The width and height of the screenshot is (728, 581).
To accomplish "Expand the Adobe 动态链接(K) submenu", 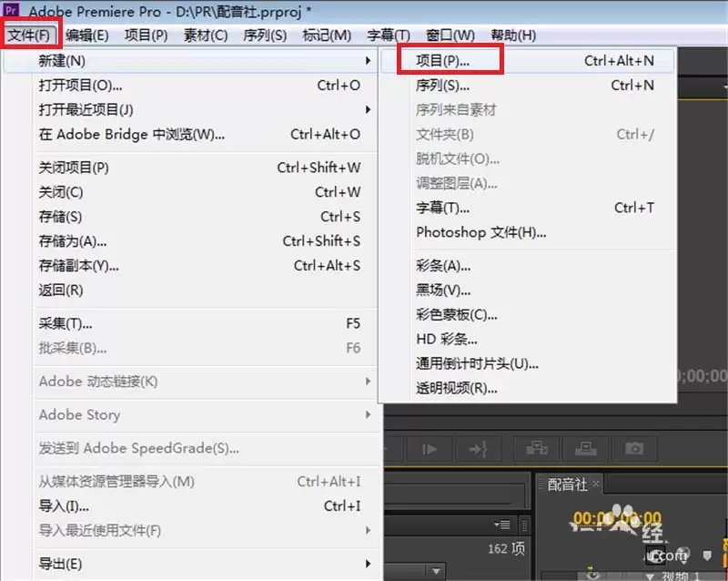I will (x=369, y=382).
